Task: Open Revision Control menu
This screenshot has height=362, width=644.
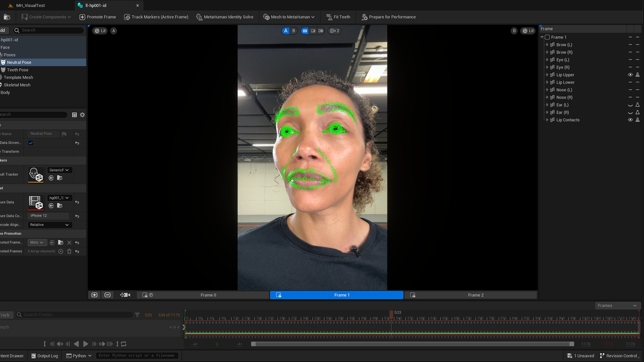Action: pyautogui.click(x=618, y=356)
